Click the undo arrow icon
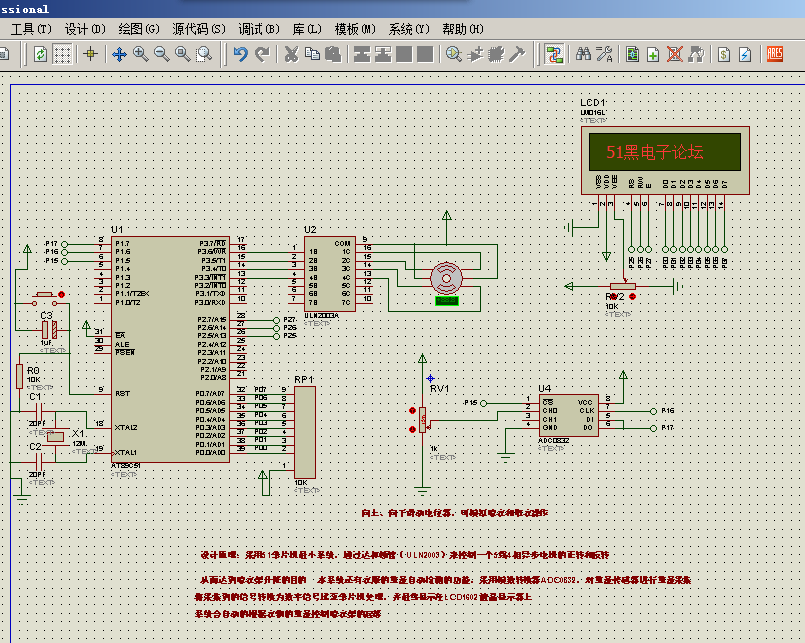Screen dimensions: 805x643 [240, 54]
